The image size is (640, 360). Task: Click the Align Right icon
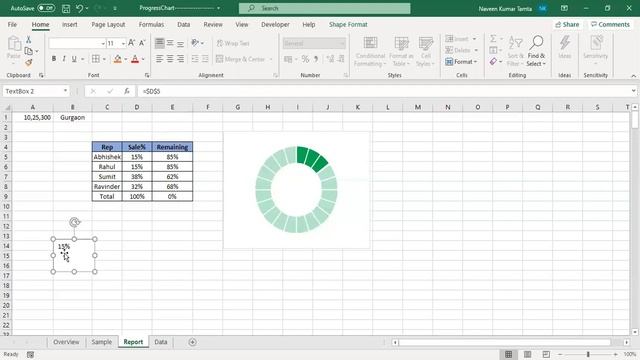[x=180, y=59]
